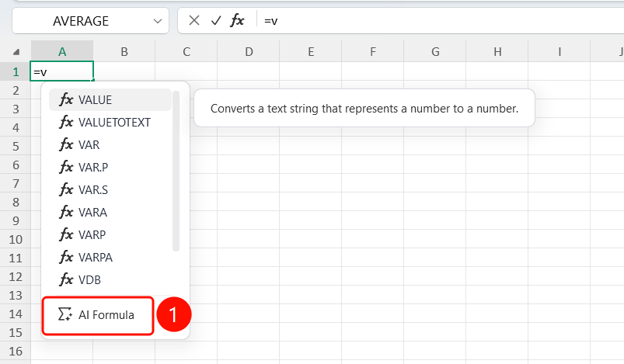Open Insert Function fx icon in formula bar

(x=237, y=20)
